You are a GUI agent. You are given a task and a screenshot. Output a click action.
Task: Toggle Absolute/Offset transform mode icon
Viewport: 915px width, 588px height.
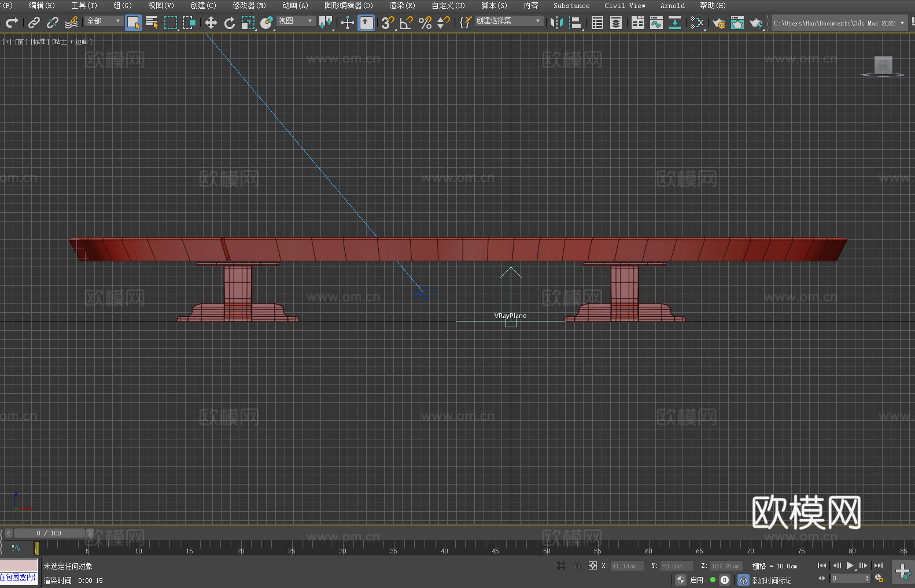tap(593, 565)
